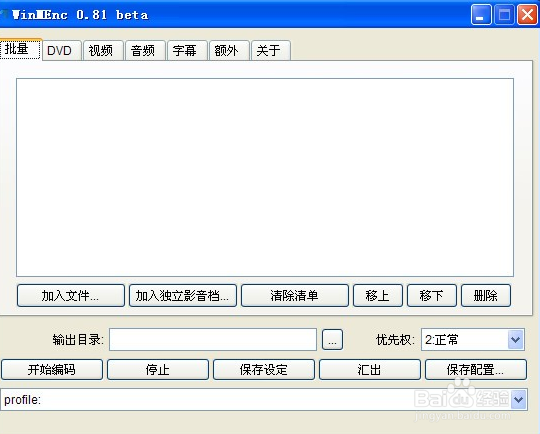This screenshot has width=540, height=434.
Task: Click the 停止 button
Action: pyautogui.click(x=158, y=370)
